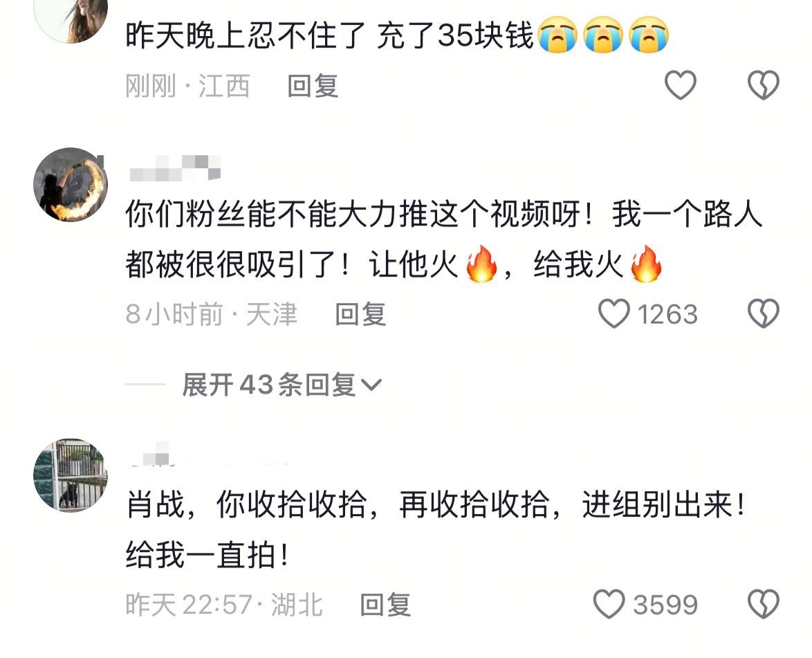The image size is (812, 658).
Task: Reply to the Jiangxi comment via 回复
Action: [x=313, y=86]
